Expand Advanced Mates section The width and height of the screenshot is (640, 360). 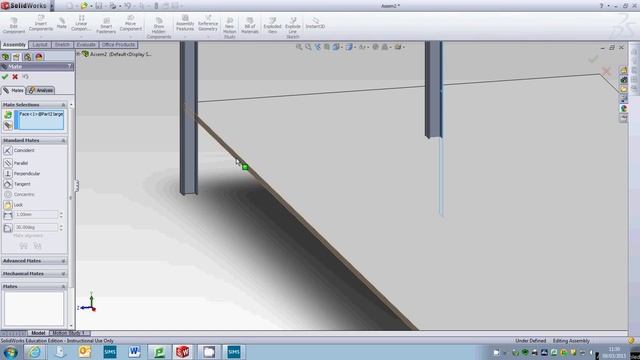point(63,261)
